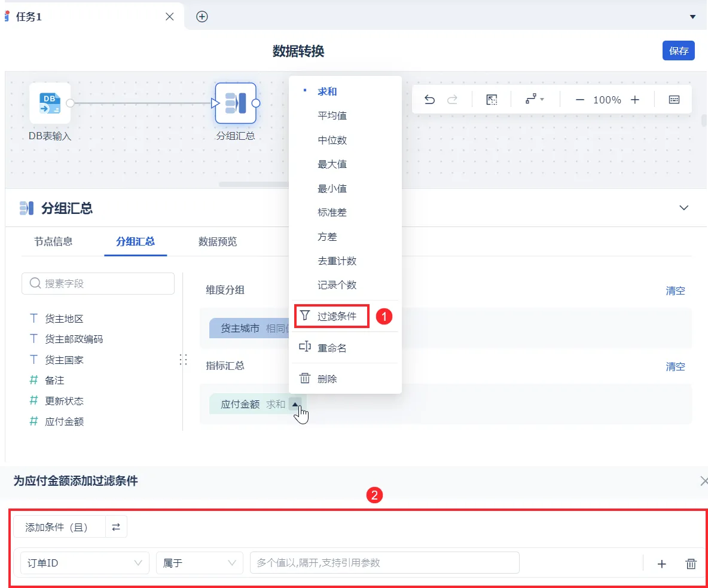
Task: Open the 属于 operator dropdown
Action: 200,563
